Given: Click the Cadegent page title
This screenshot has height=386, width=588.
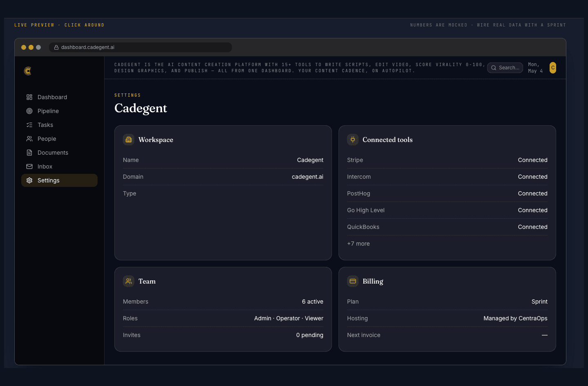Looking at the screenshot, I should tap(140, 108).
